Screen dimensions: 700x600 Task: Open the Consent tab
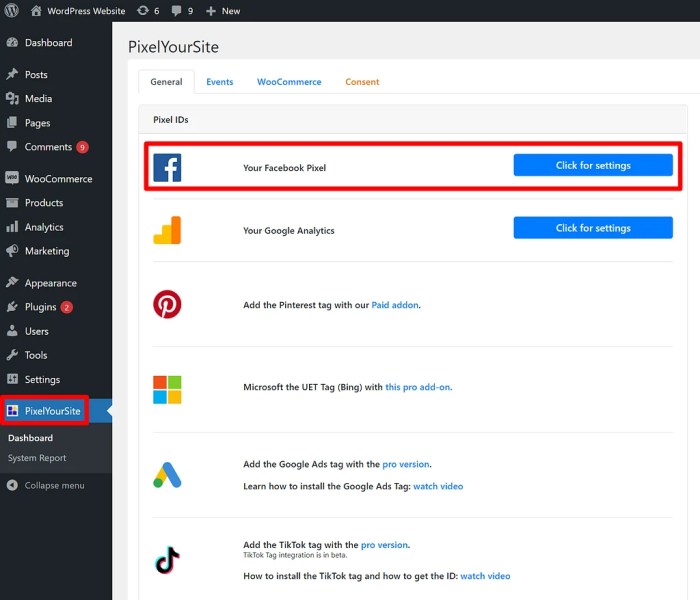[362, 82]
